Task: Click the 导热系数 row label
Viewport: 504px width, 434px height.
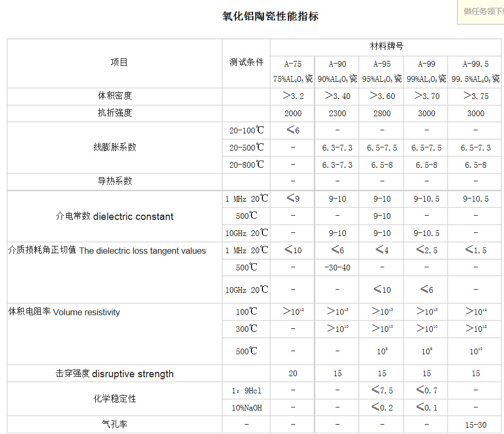Action: pyautogui.click(x=115, y=181)
